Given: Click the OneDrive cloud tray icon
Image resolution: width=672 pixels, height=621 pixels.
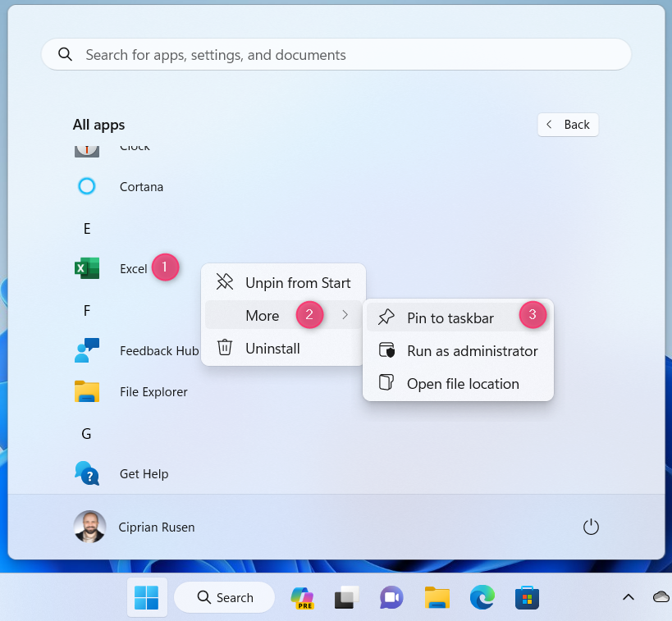Looking at the screenshot, I should click(661, 597).
